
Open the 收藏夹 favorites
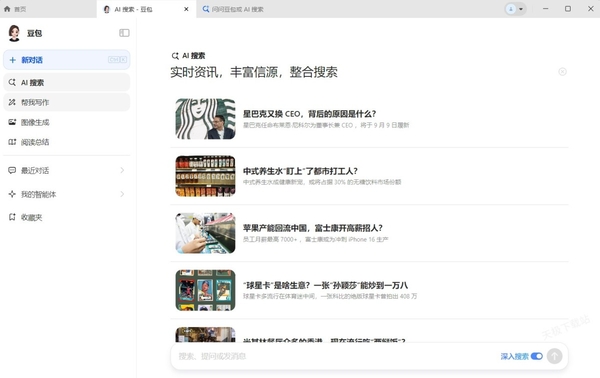(x=67, y=217)
